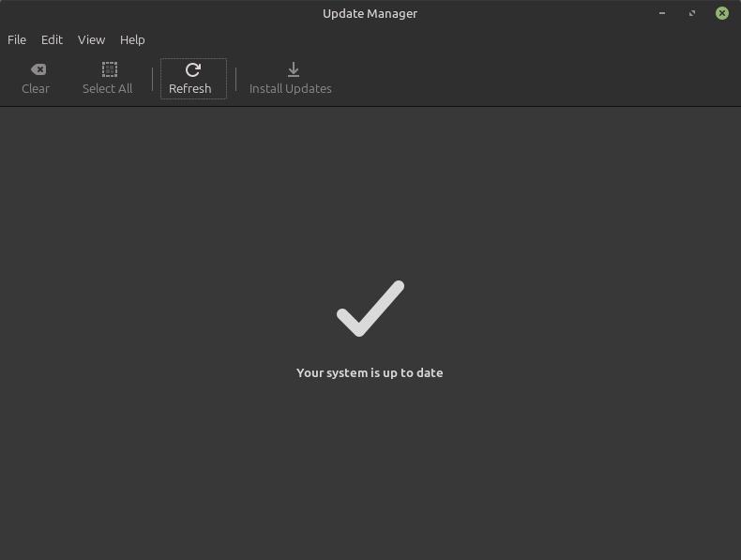The image size is (741, 560).
Task: Maximize the Update Manager window
Action: coord(692,13)
